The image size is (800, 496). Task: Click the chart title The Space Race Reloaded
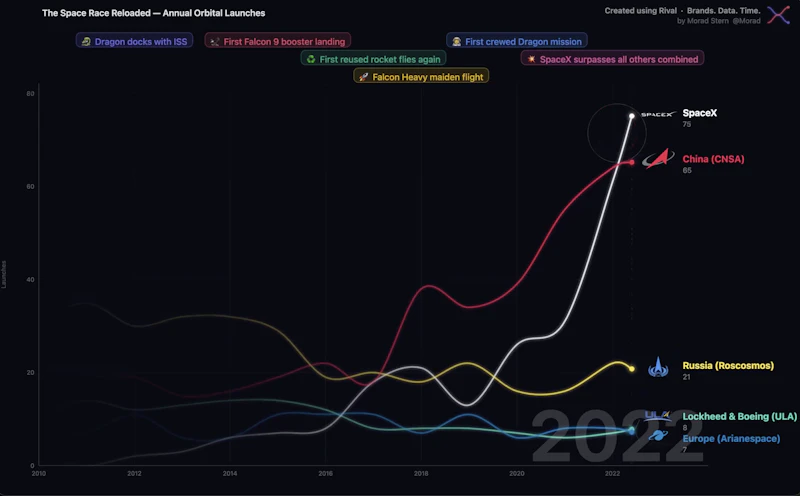(154, 13)
